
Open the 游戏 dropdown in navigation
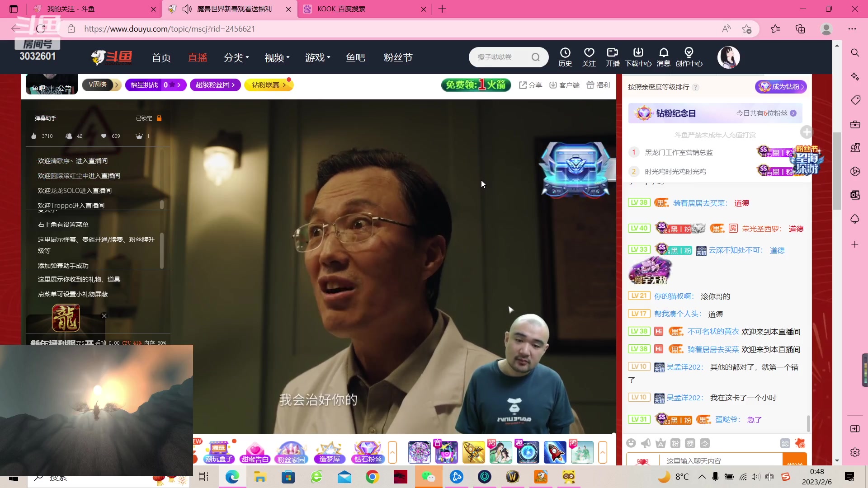[x=318, y=58]
